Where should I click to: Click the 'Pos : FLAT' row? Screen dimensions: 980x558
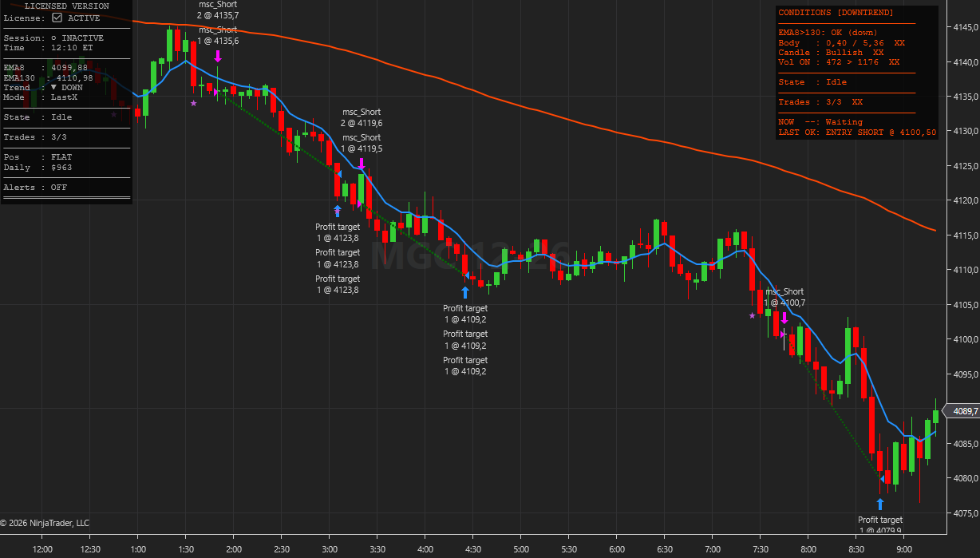pyautogui.click(x=38, y=157)
